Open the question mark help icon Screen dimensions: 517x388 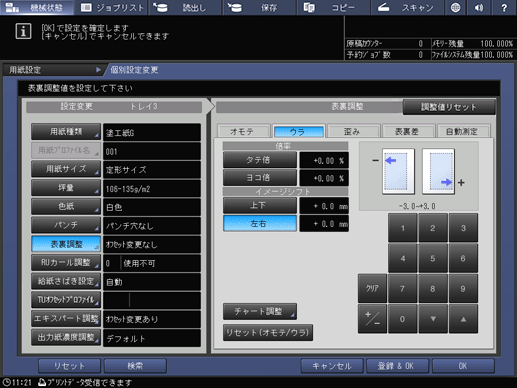click(x=504, y=7)
